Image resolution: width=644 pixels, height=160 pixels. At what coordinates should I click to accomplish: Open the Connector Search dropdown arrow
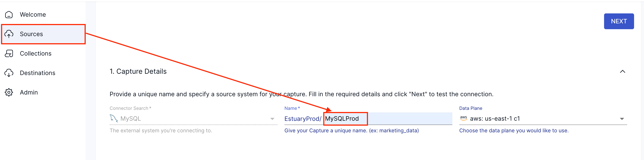272,119
